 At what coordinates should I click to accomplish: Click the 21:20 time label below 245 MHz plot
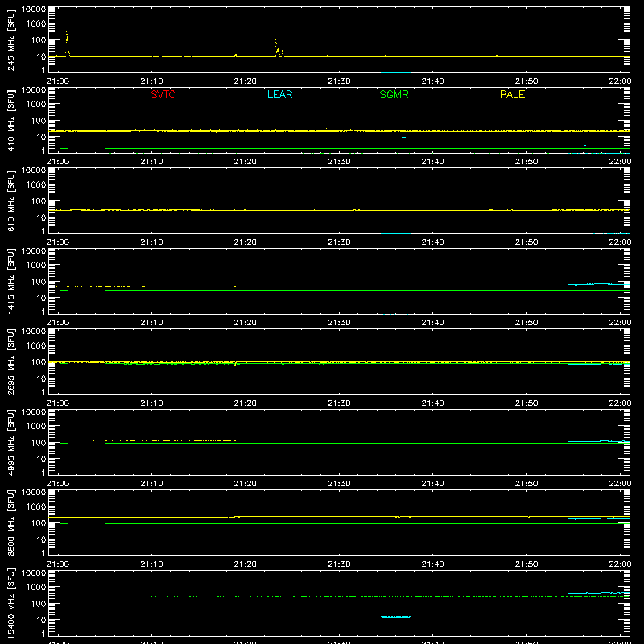(x=246, y=81)
